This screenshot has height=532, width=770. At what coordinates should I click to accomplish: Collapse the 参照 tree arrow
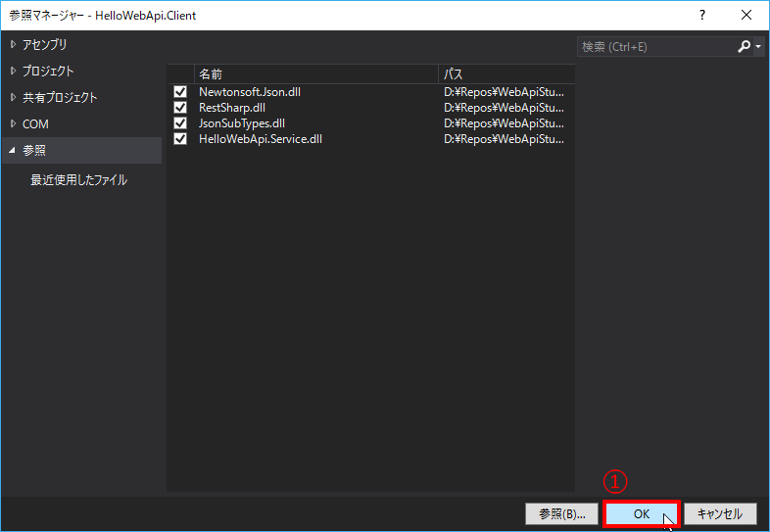(13, 150)
